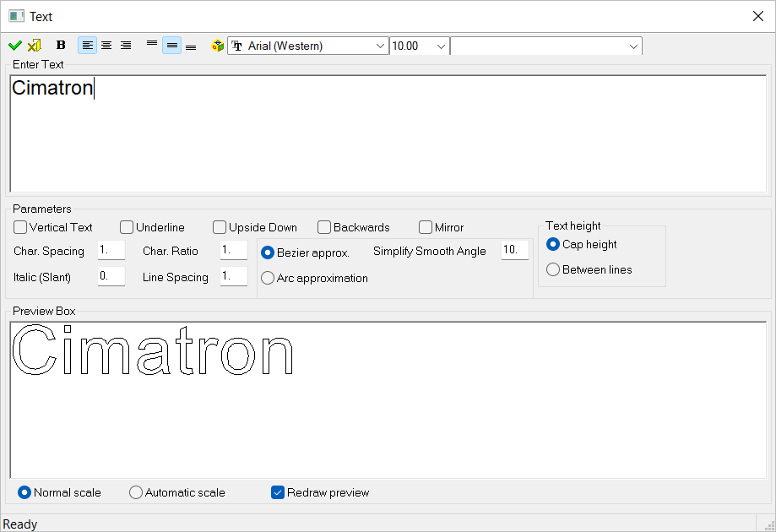The image size is (776, 532).
Task: Align text to the right
Action: pyautogui.click(x=126, y=46)
